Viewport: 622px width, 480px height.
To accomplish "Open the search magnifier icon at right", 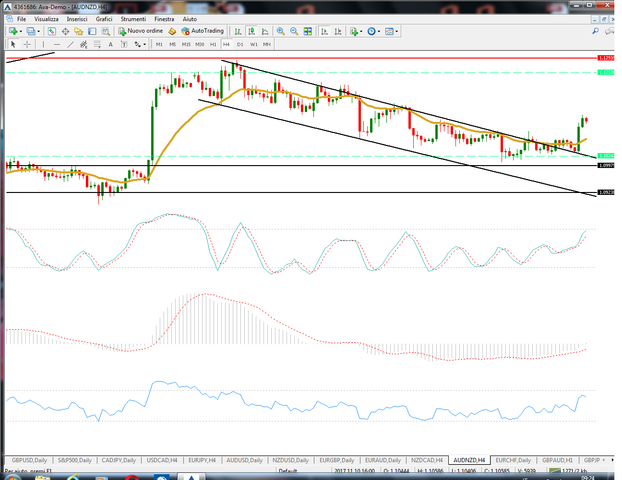I will pyautogui.click(x=595, y=31).
